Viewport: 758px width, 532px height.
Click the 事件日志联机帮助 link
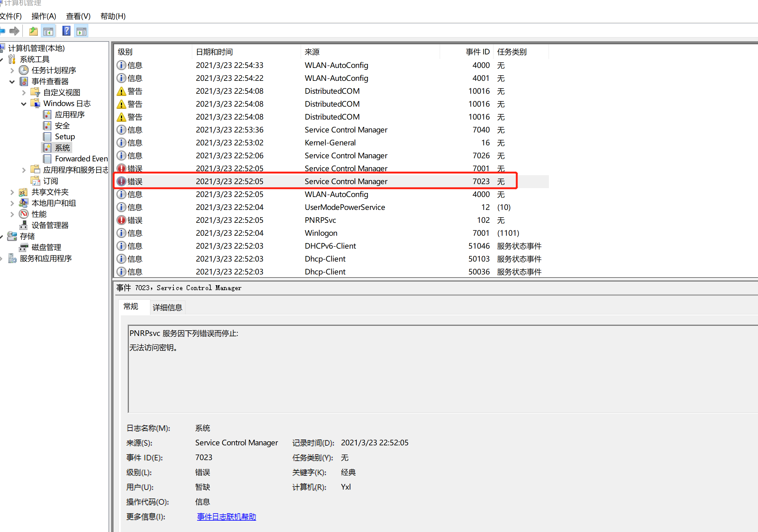pos(226,517)
